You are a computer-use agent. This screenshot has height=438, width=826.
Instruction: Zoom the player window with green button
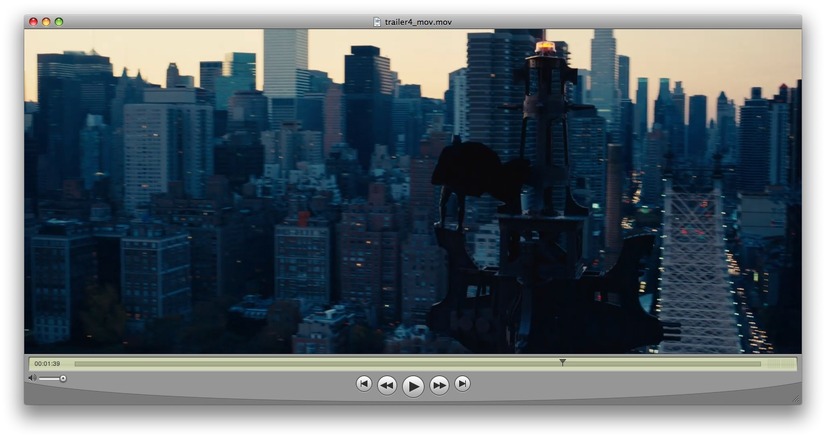[x=59, y=22]
